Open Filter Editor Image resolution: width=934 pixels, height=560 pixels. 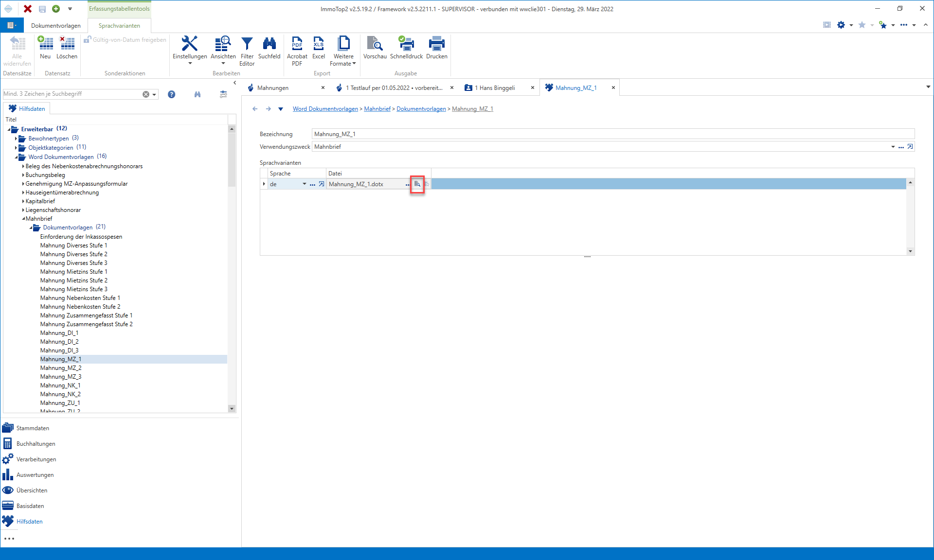click(247, 50)
